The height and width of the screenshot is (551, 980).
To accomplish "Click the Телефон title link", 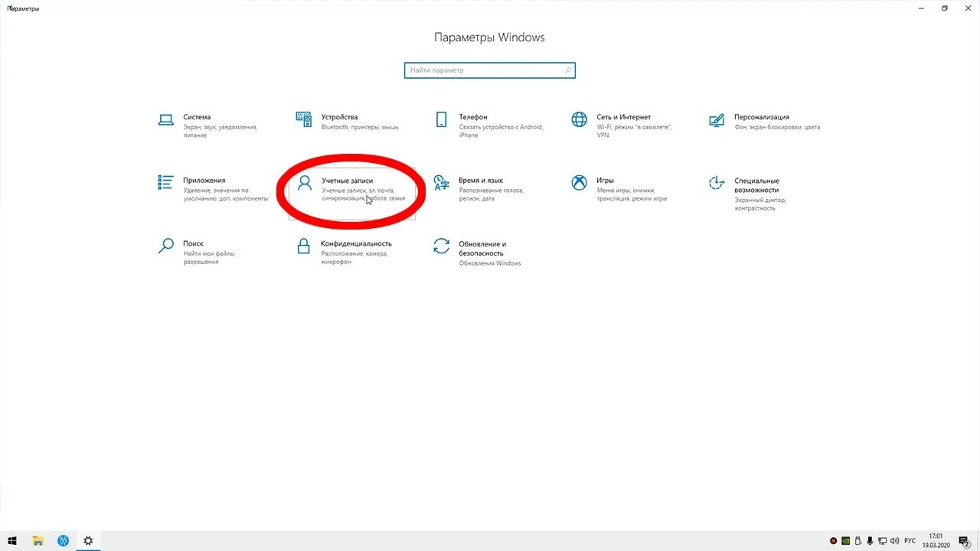I will click(473, 117).
